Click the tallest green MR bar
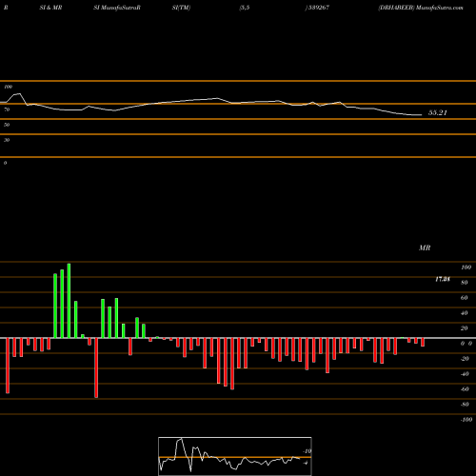The height and width of the screenshot is (476, 476). pyautogui.click(x=69, y=301)
